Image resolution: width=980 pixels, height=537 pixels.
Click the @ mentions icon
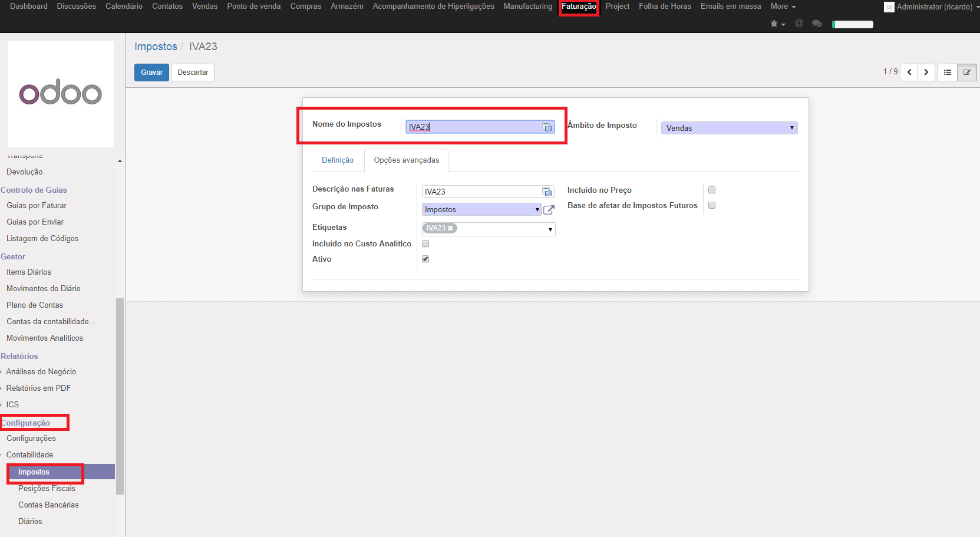click(799, 24)
